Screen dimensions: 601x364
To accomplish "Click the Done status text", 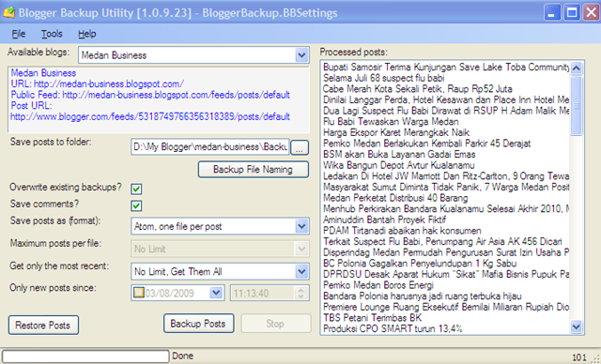I will pos(182,356).
